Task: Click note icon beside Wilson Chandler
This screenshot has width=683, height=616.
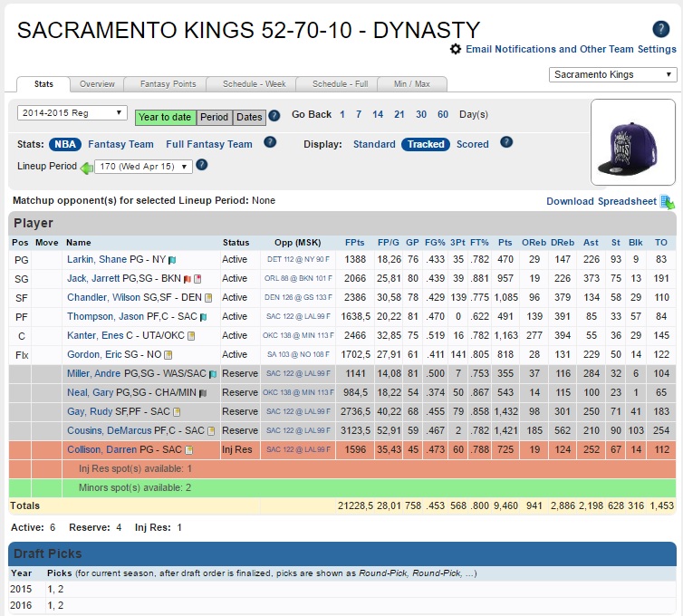Action: pos(208,298)
